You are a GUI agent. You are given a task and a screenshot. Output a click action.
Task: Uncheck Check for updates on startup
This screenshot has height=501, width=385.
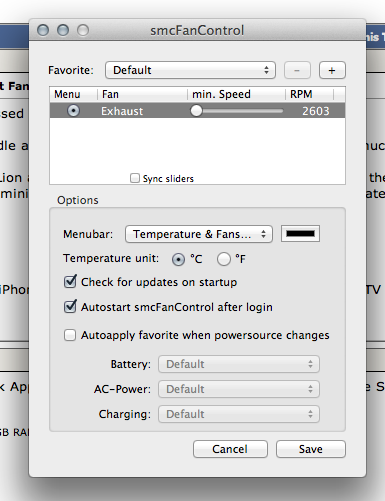tap(70, 282)
